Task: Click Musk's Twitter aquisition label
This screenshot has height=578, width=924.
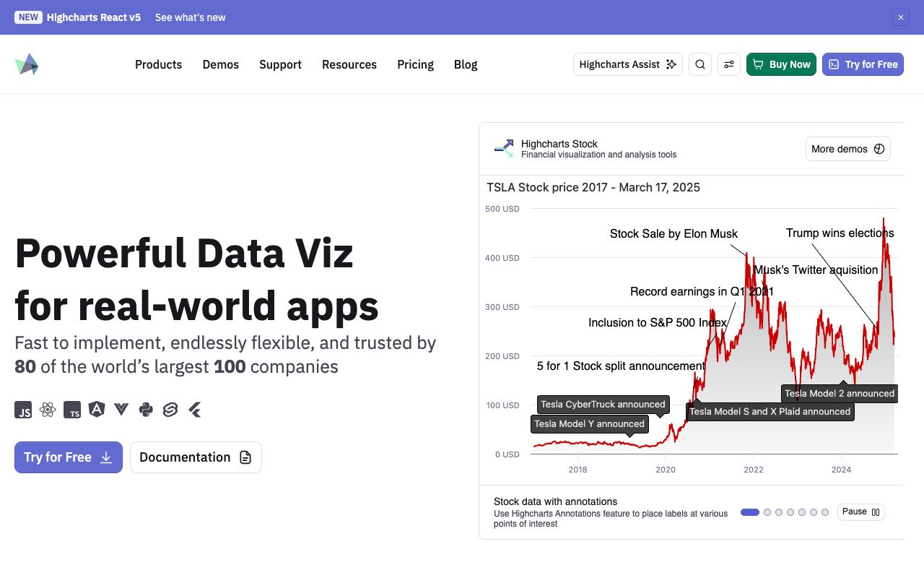Action: click(x=816, y=270)
